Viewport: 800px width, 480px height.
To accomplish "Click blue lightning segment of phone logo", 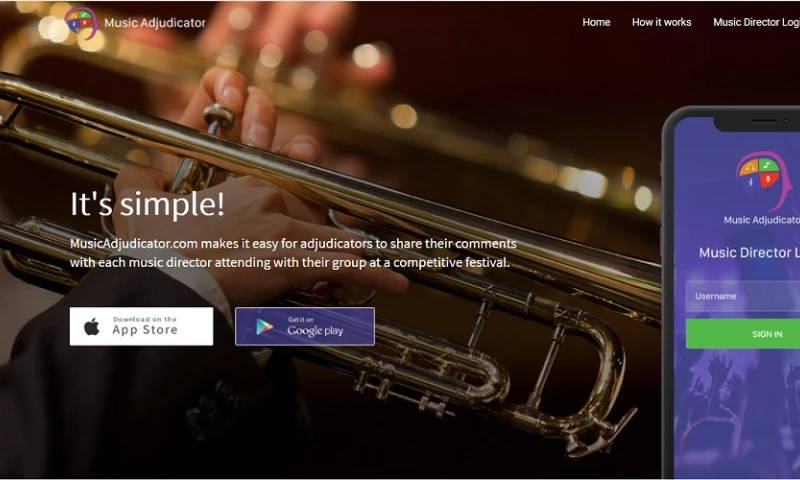I will pyautogui.click(x=751, y=182).
